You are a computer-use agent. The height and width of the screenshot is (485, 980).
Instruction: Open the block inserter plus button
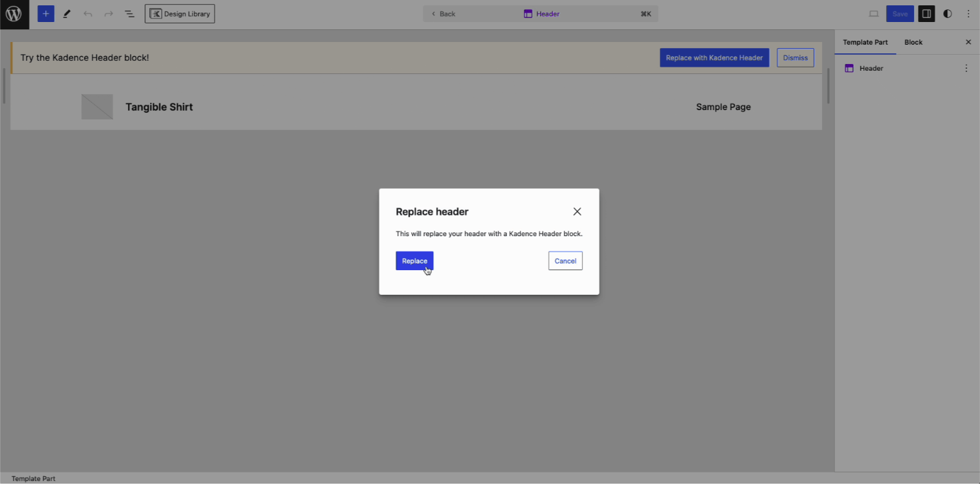[x=45, y=14]
